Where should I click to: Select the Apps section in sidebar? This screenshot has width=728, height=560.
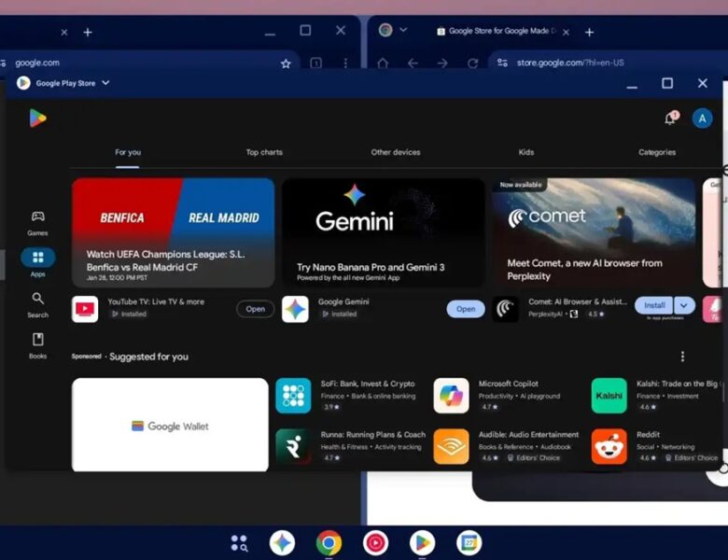coord(37,263)
